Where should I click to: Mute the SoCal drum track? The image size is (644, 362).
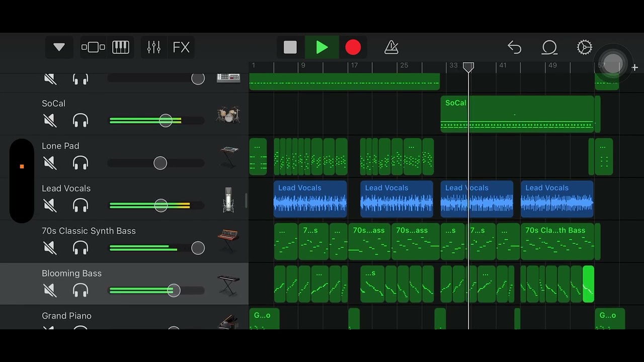click(49, 120)
